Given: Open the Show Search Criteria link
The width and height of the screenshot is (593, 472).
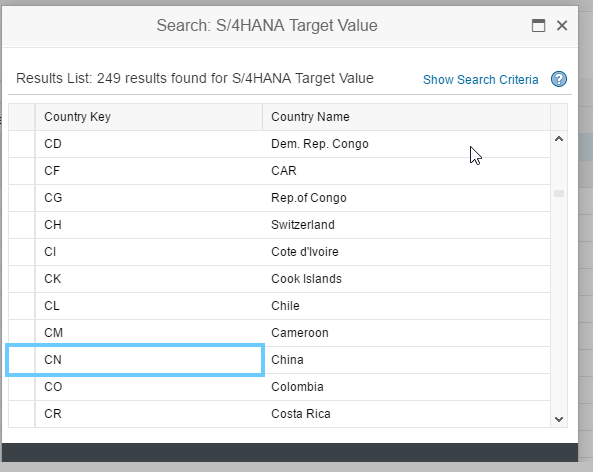Looking at the screenshot, I should point(480,80).
